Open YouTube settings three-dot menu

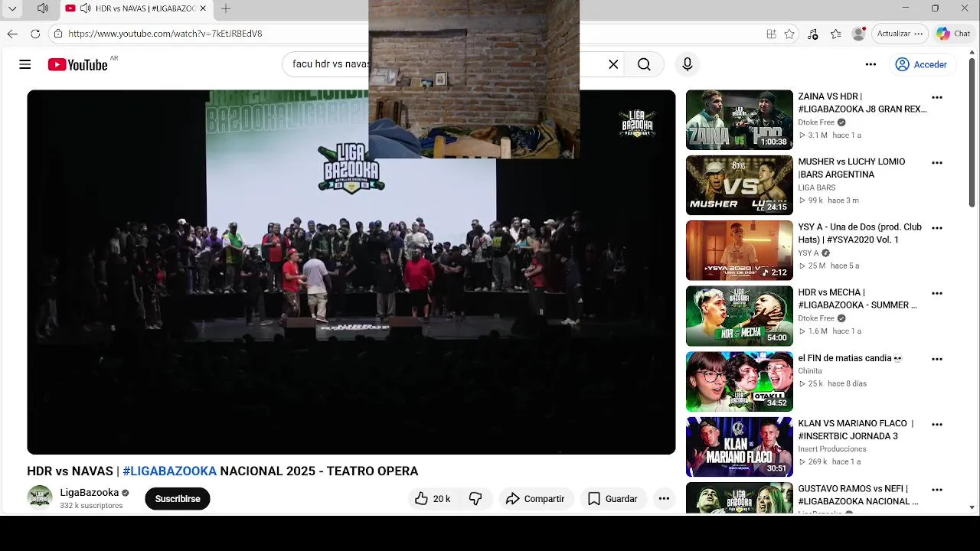871,64
